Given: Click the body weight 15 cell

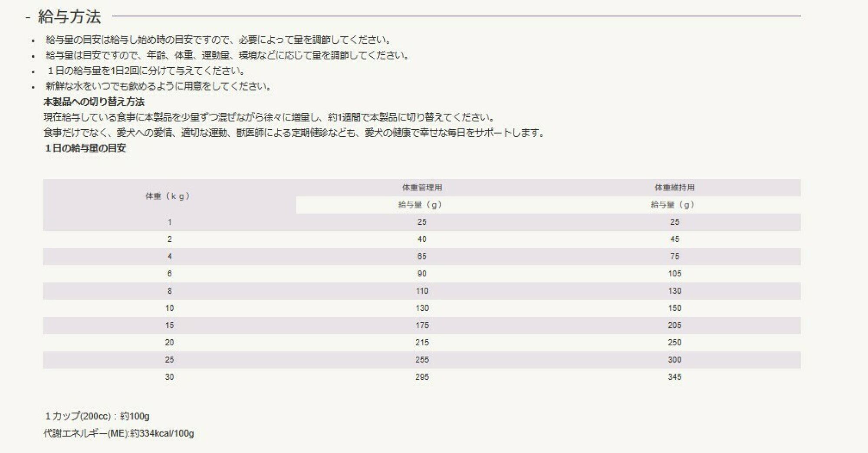Looking at the screenshot, I should tap(169, 325).
